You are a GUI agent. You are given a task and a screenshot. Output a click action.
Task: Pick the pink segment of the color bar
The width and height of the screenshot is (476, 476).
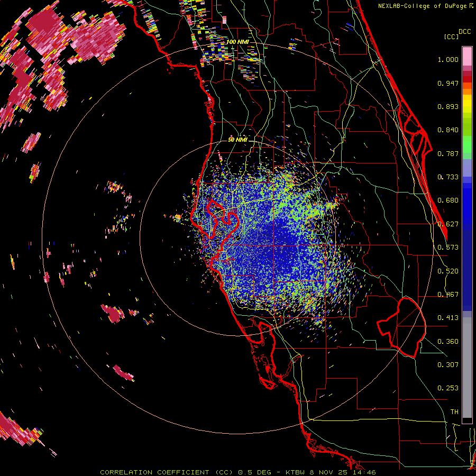click(467, 57)
